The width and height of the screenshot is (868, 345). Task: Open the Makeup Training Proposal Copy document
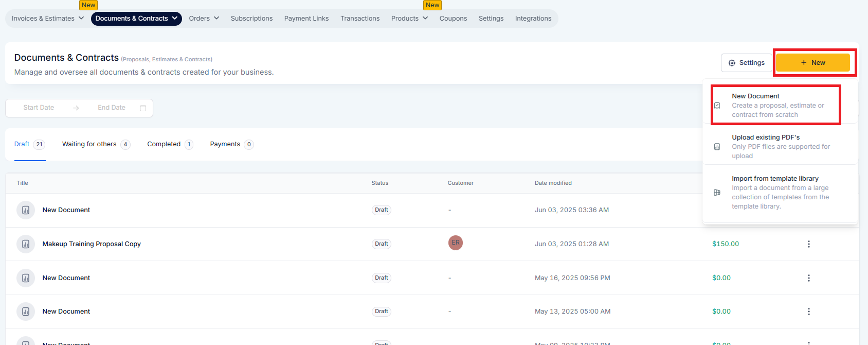click(x=92, y=244)
